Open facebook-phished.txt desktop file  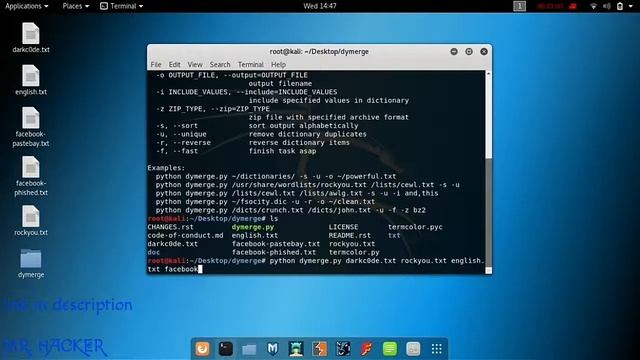31,176
